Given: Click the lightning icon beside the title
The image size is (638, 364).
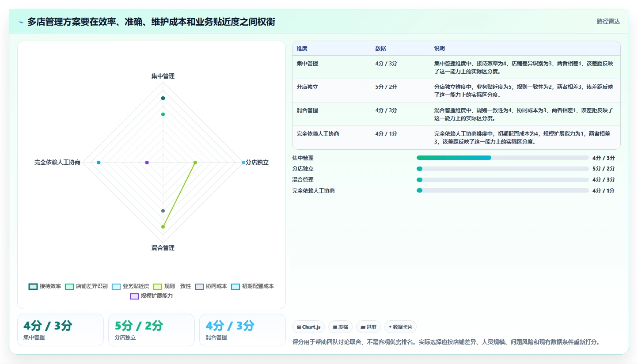Looking at the screenshot, I should 21,22.
